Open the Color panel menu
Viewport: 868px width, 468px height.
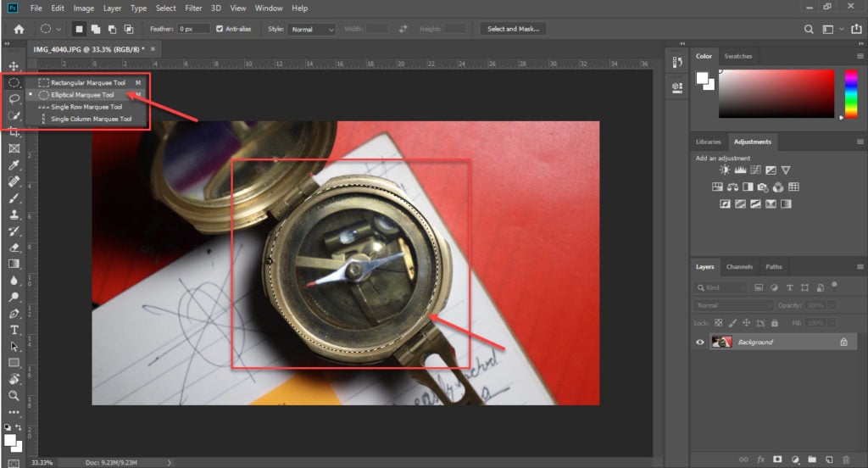point(860,56)
